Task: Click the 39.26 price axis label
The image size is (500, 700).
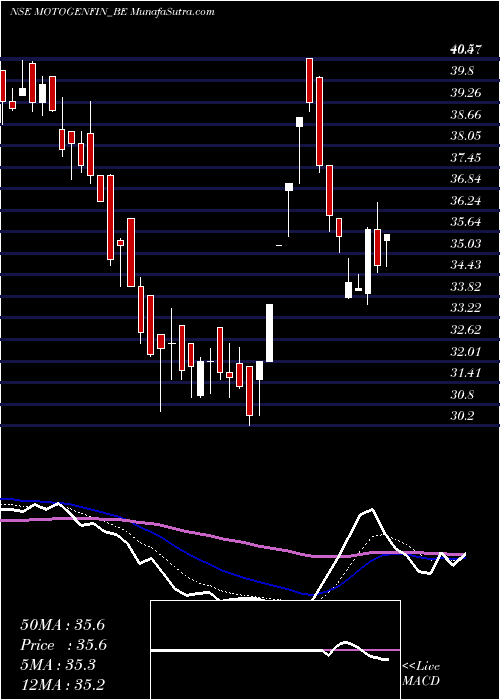Action: pos(466,93)
